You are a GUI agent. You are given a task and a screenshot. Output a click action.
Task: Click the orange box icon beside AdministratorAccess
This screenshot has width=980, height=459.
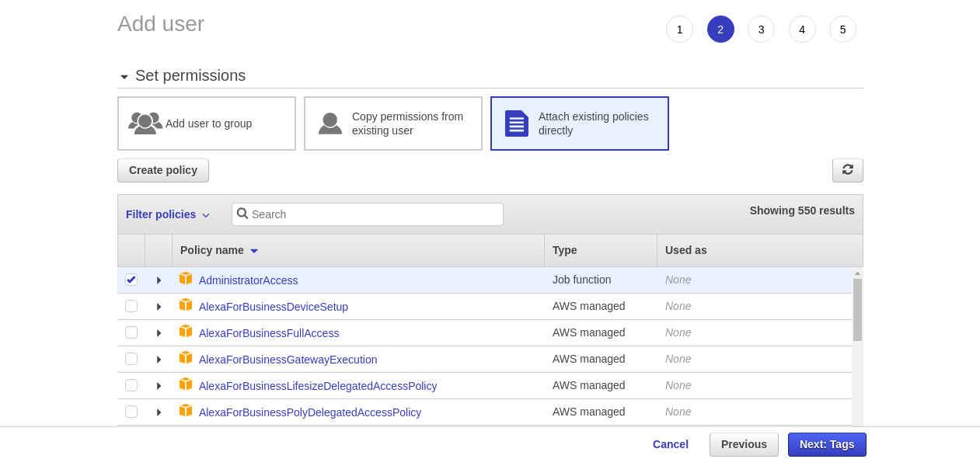click(x=186, y=279)
